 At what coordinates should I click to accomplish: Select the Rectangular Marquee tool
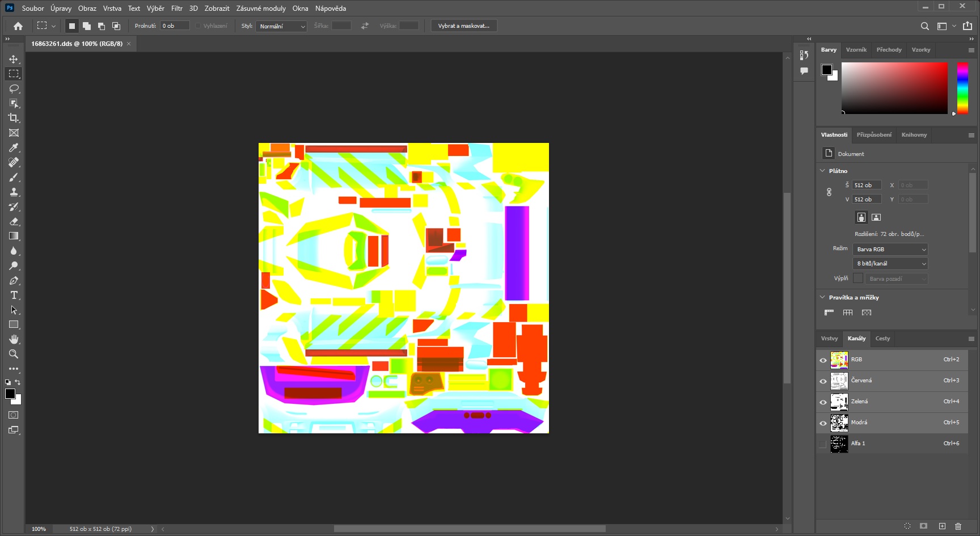point(14,74)
